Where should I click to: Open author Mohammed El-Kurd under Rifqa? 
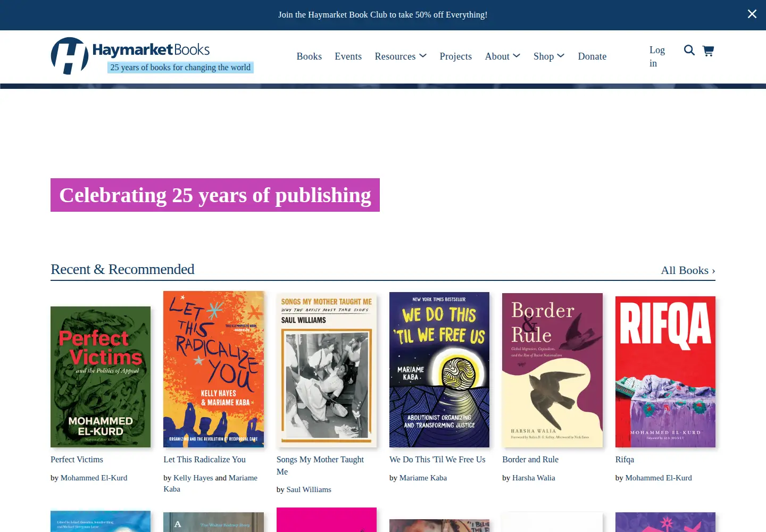(x=659, y=478)
